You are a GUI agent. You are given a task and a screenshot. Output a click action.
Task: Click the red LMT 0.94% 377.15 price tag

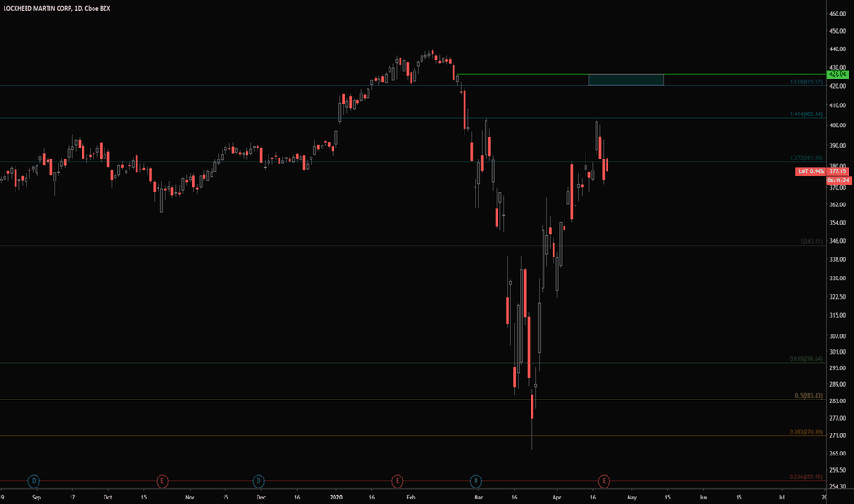pos(822,171)
